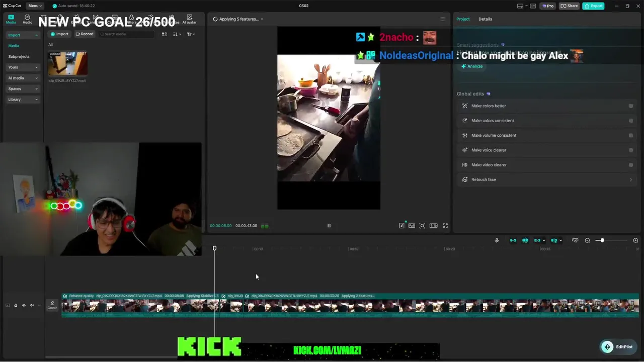The image size is (644, 362).
Task: Click the Import button
Action: point(59,34)
